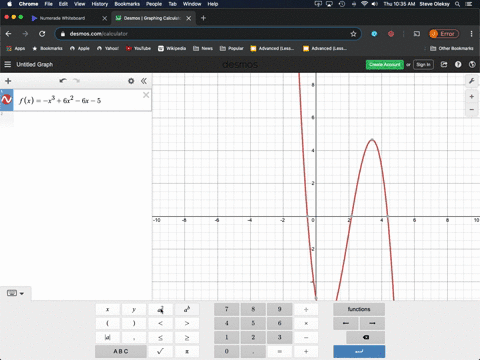Tap the square root key

point(160,351)
